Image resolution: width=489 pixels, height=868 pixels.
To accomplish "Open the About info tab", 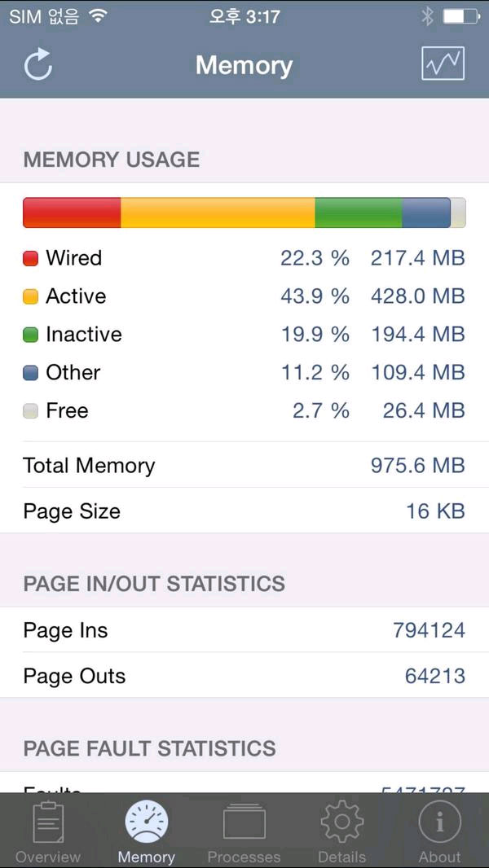I will point(439,831).
